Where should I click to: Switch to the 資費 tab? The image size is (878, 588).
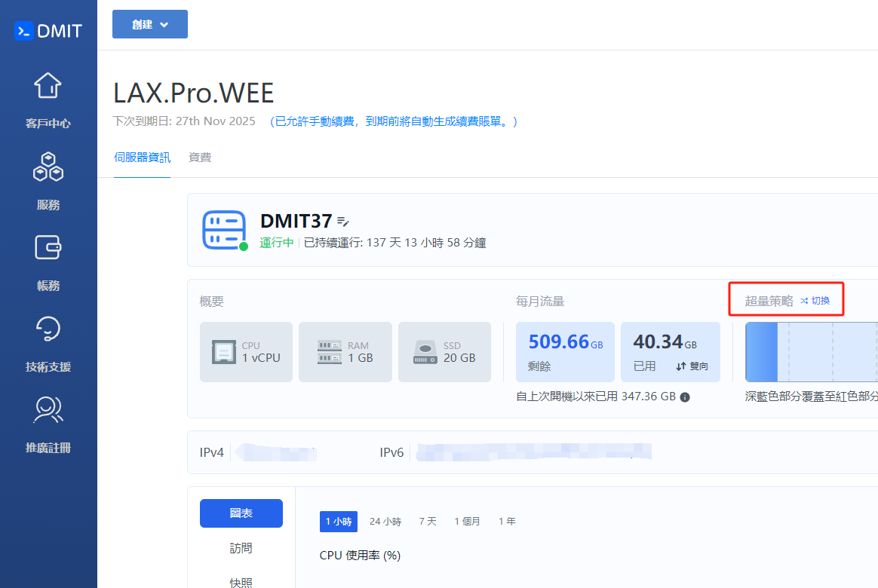[200, 158]
